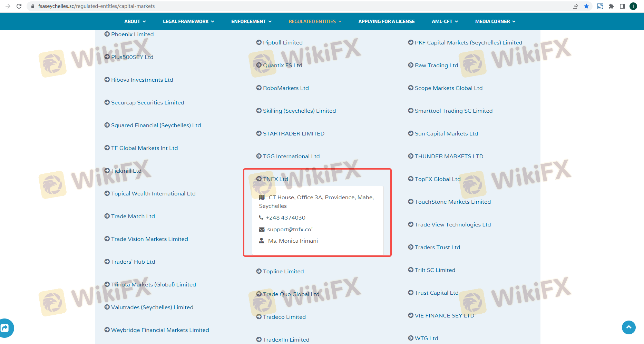Viewport: 644px width, 344px height.
Task: Click the arrow icon beside Phoenix Limited
Action: pos(107,34)
